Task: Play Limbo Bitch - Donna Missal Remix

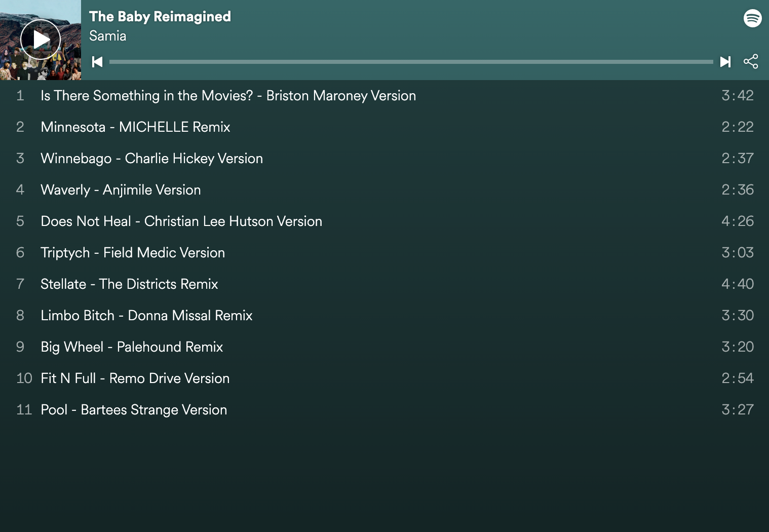Action: click(x=384, y=316)
